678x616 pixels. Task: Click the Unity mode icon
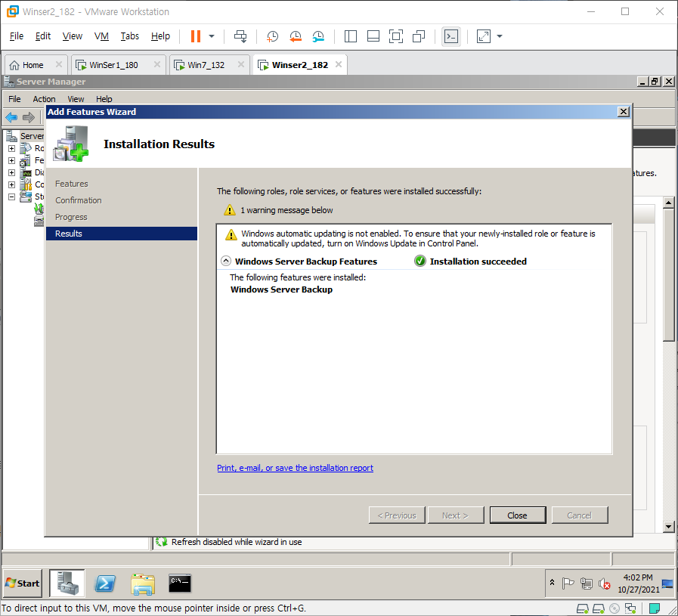point(419,36)
